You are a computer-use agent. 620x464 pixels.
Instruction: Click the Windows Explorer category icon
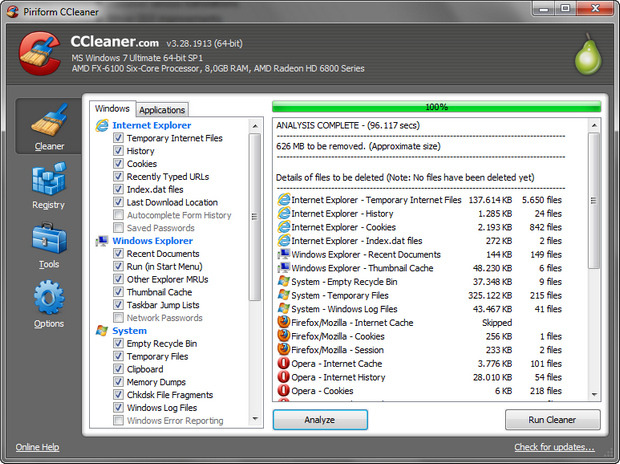(102, 241)
